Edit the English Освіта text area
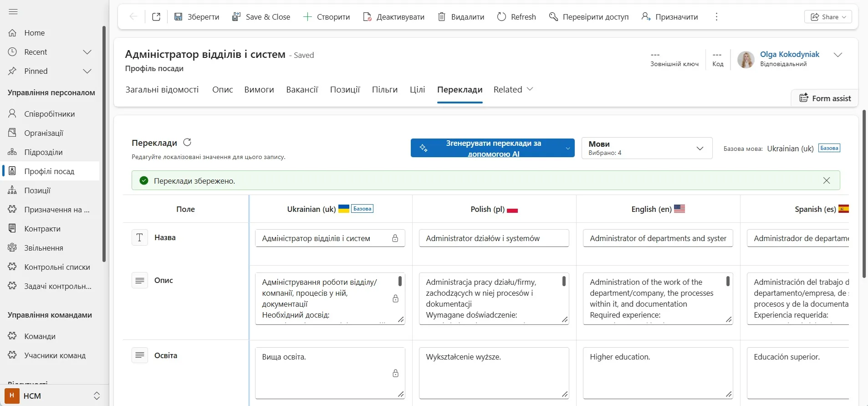 tap(658, 373)
